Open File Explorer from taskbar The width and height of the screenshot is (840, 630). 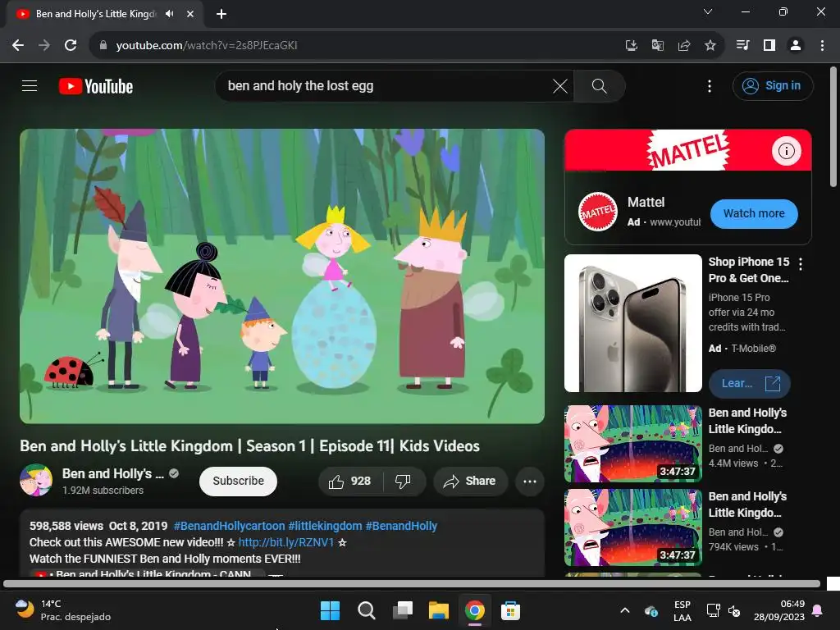click(439, 610)
